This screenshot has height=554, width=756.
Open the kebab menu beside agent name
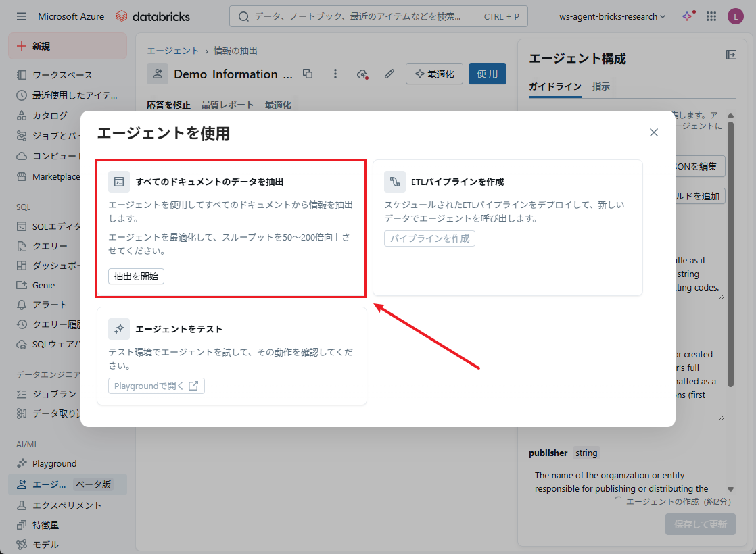335,74
